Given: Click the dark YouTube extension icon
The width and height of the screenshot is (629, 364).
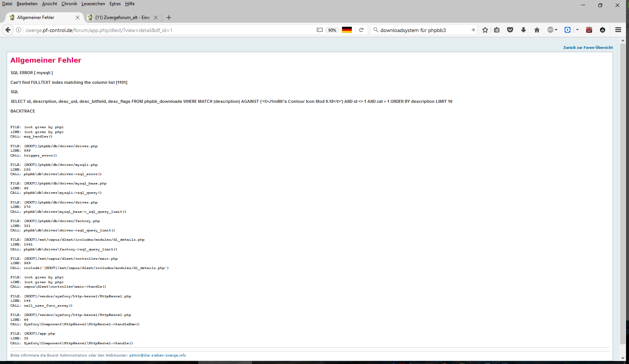Looking at the screenshot, I should point(603,30).
